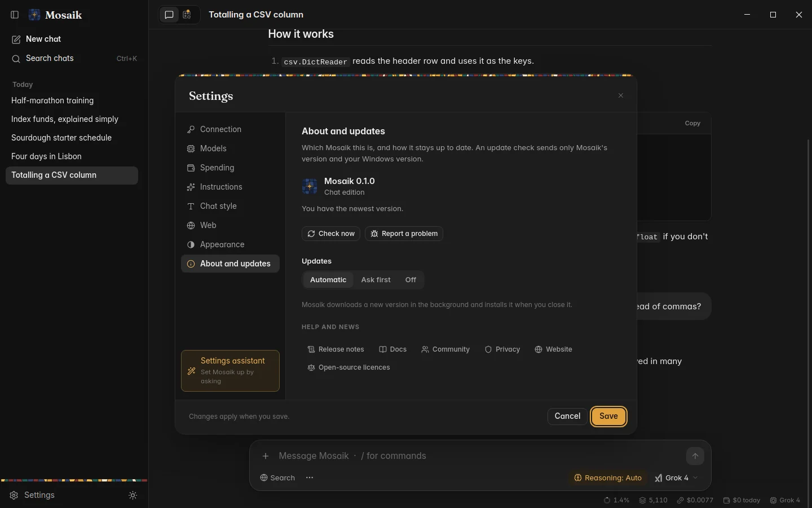The height and width of the screenshot is (508, 812).
Task: Open Models settings tab
Action: click(x=230, y=148)
